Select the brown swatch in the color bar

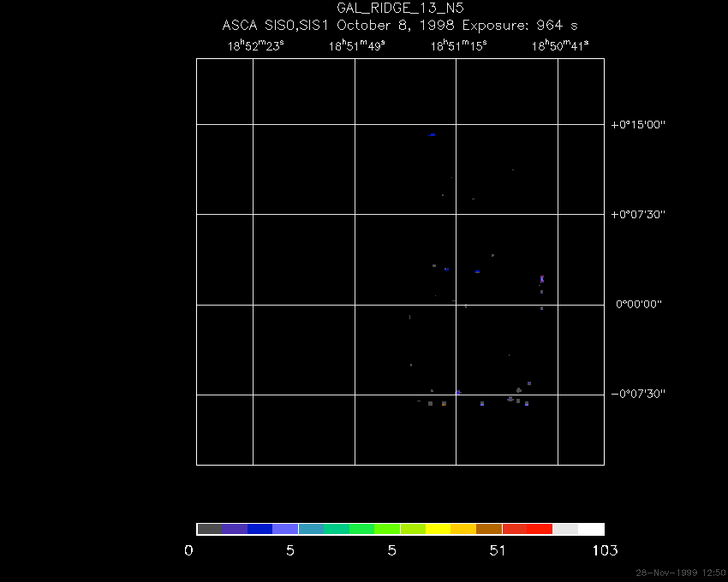pos(489,529)
